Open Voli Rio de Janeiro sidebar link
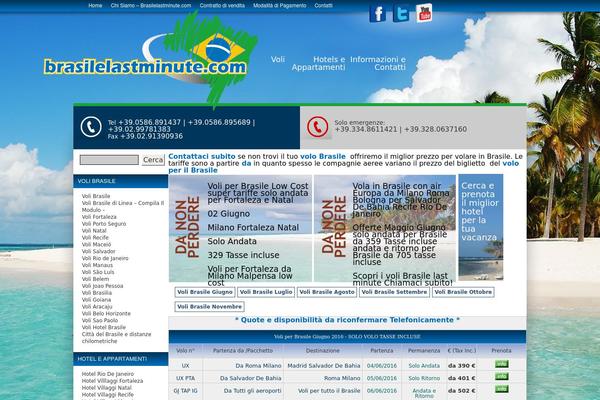The image size is (600, 400). pyautogui.click(x=105, y=258)
